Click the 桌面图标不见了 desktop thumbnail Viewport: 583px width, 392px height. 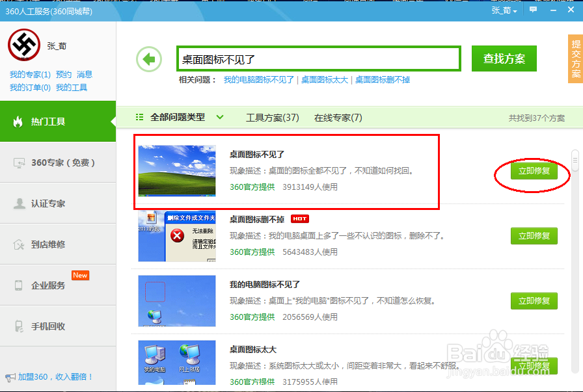pos(176,170)
